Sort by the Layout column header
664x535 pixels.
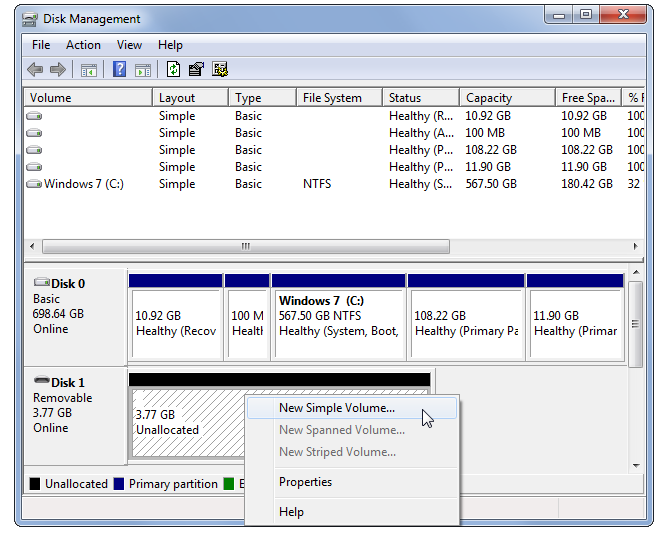point(191,98)
